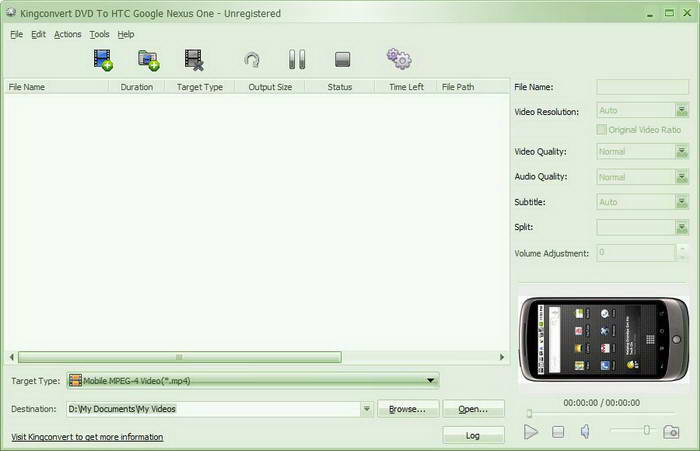Click the Pause conversion toolbar icon
Viewport: 700px width, 451px height.
(x=297, y=59)
